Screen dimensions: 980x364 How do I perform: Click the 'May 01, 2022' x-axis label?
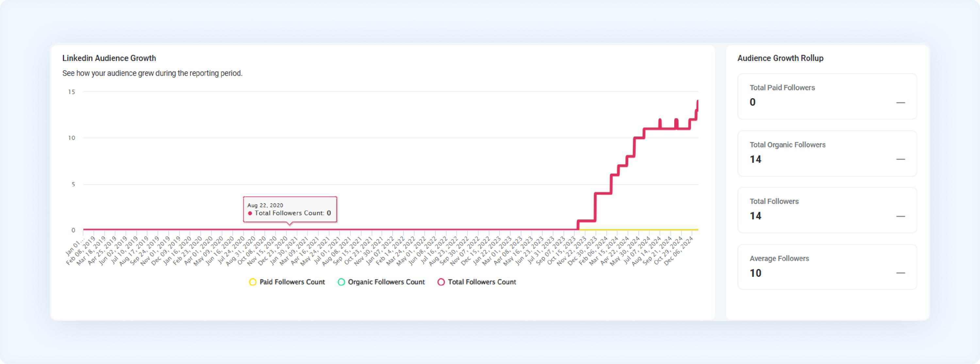pos(411,251)
